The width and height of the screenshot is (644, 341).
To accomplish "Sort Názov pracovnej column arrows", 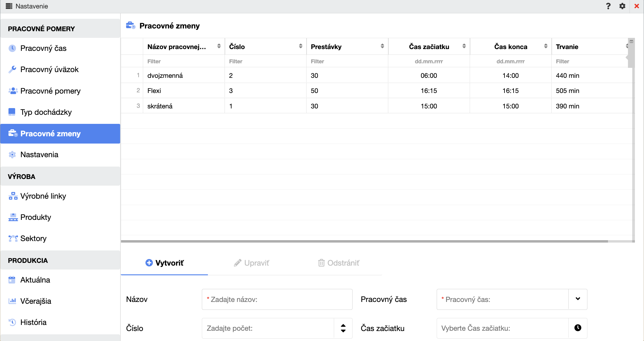I will click(x=219, y=46).
